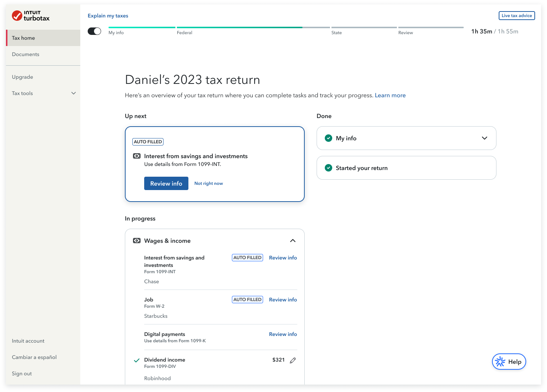Click the green checkmark beside Started your return

pos(328,168)
